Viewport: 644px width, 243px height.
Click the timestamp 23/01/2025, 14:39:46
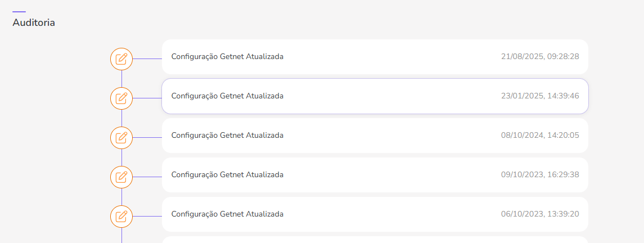(540, 96)
